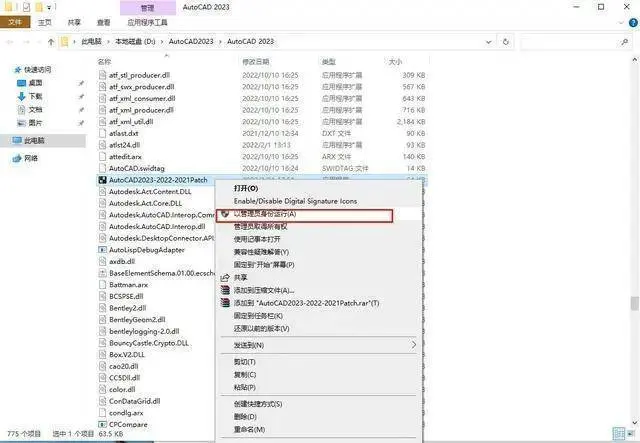Choose 打开(O) in the context menu

[246, 188]
